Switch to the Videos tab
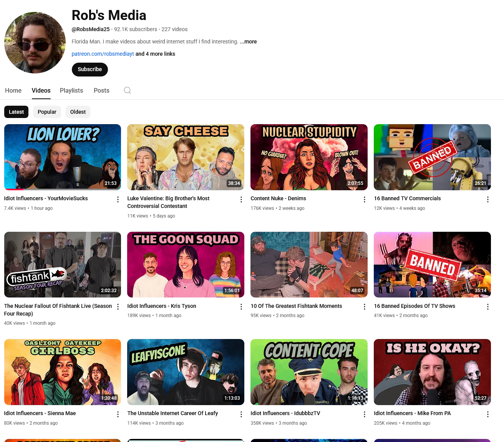 41,90
